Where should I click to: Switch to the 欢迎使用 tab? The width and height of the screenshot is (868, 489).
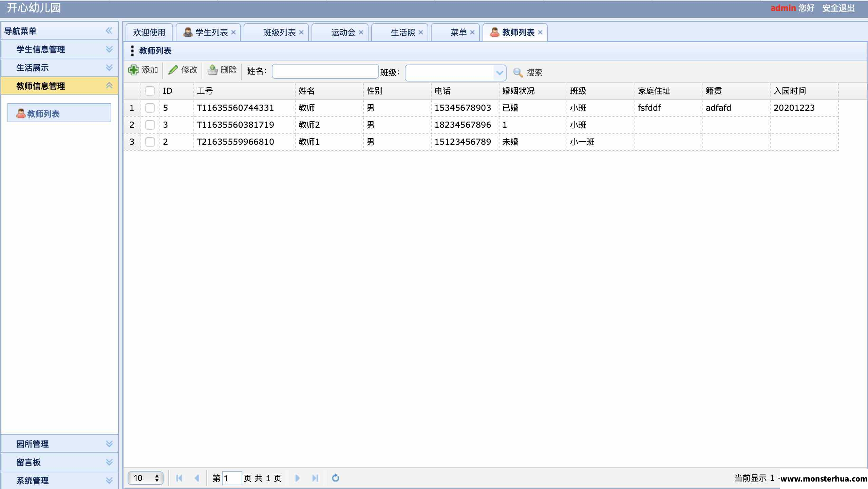coord(149,32)
